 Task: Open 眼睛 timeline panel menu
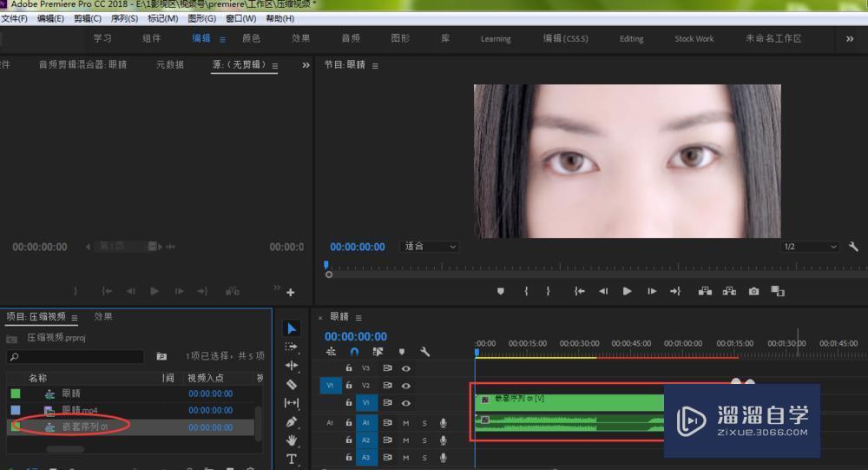click(x=358, y=318)
